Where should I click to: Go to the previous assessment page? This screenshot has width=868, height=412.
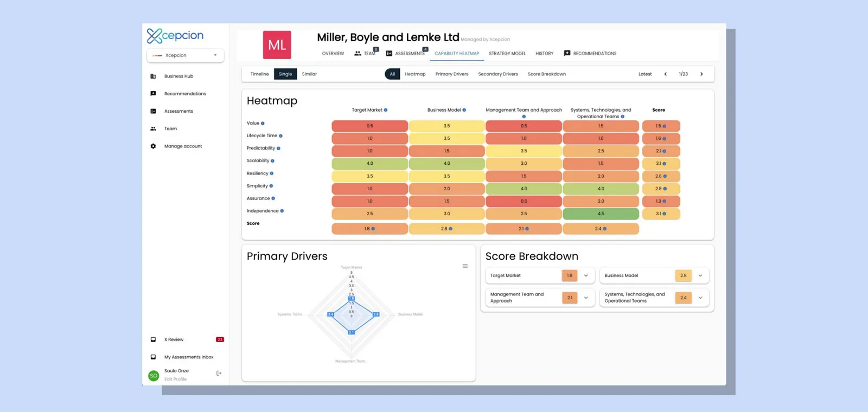tap(666, 74)
